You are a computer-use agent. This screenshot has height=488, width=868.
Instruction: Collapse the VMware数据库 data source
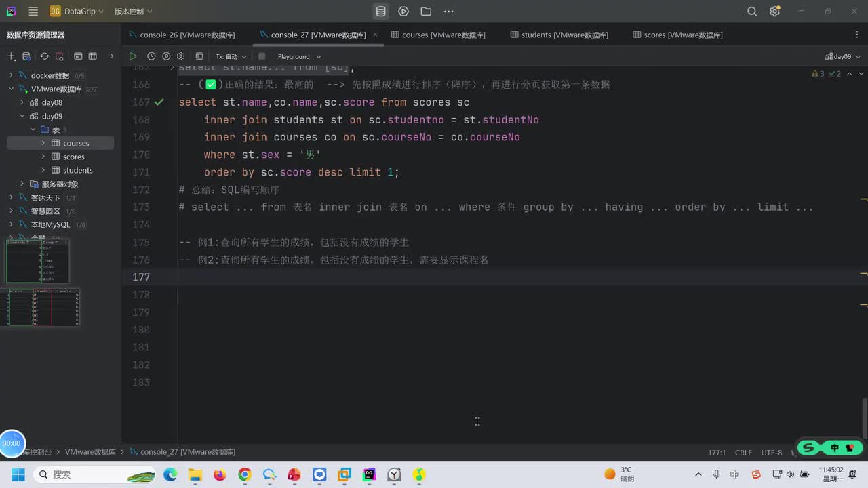[12, 89]
